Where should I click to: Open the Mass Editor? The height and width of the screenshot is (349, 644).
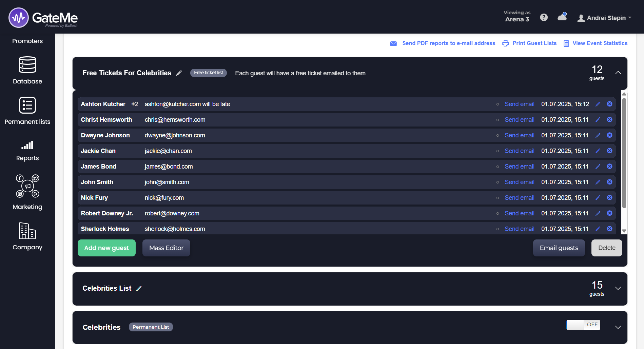pos(166,248)
